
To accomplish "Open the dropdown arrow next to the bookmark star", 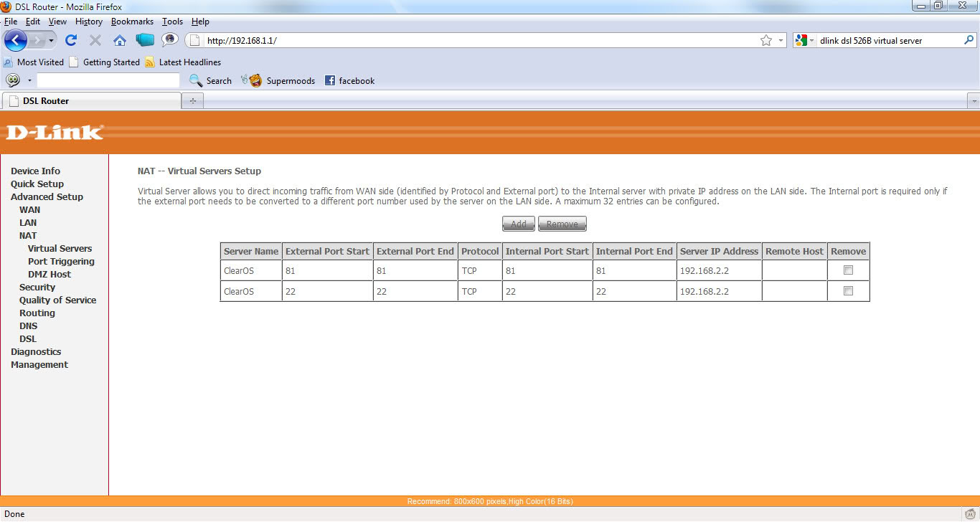I will pos(779,41).
